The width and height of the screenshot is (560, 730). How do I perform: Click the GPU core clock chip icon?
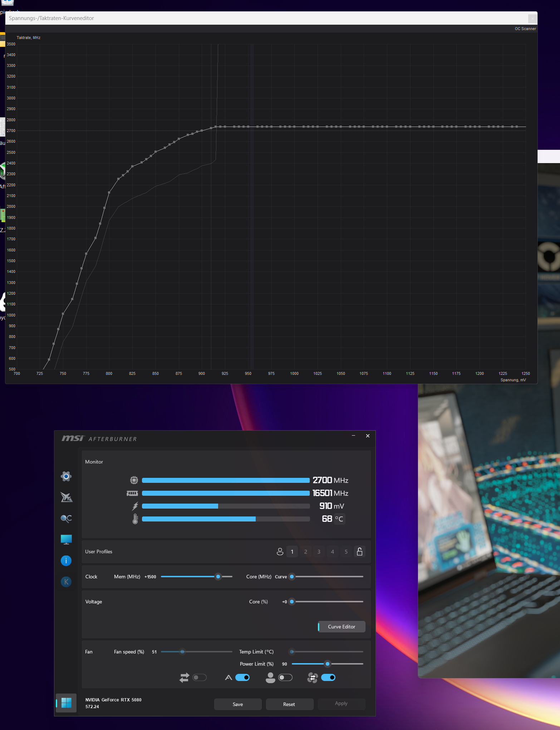click(x=134, y=480)
